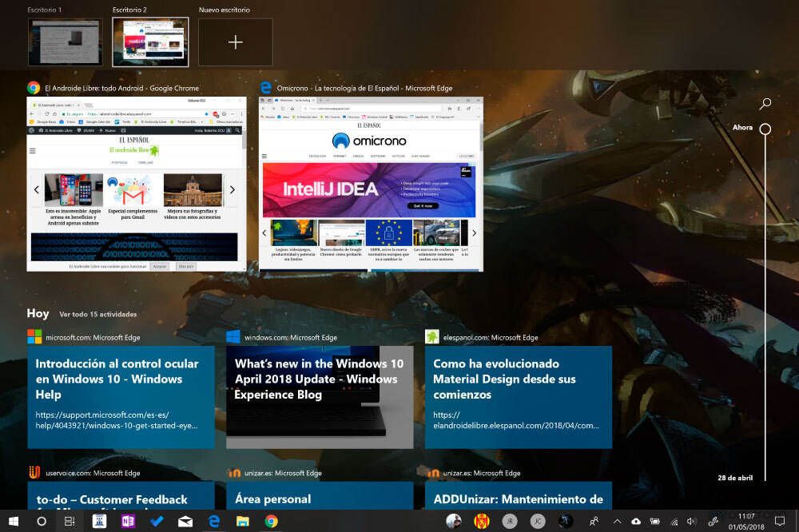This screenshot has width=799, height=532.
Task: Open Microsoft Edge from the taskbar
Action: [214, 521]
